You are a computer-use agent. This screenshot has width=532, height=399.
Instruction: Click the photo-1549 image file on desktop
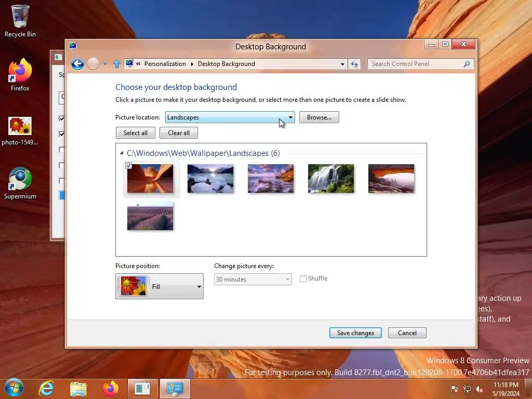click(x=20, y=131)
